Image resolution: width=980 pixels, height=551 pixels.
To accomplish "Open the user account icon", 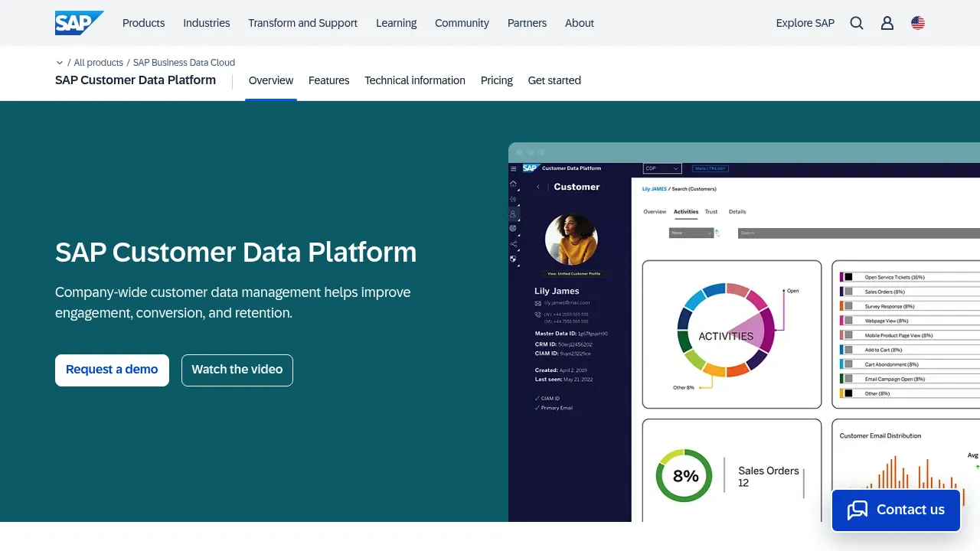I will tap(887, 23).
